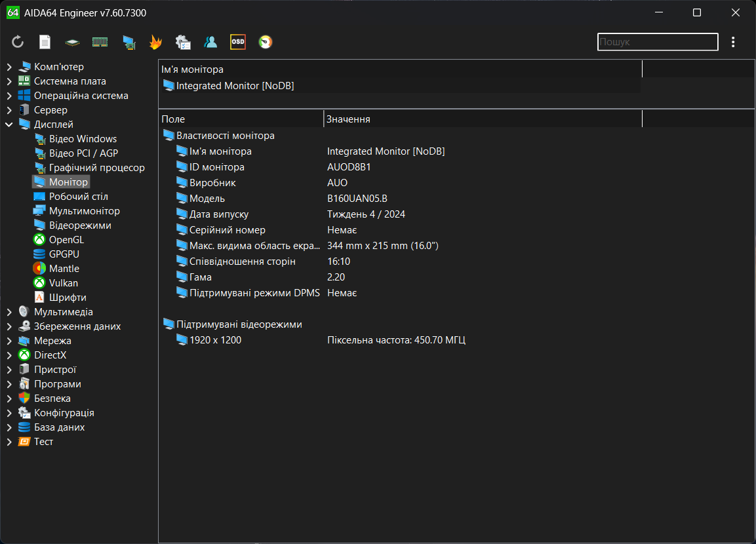Image resolution: width=756 pixels, height=544 pixels.
Task: Expand the Мережа tree node
Action: point(9,341)
